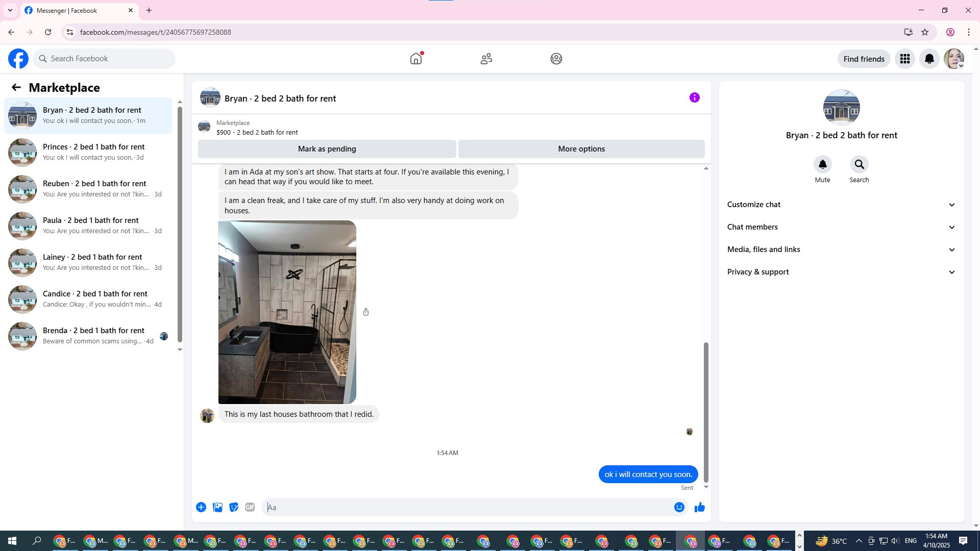980x551 pixels.
Task: Open the bathroom photo thumbnail
Action: (x=287, y=312)
